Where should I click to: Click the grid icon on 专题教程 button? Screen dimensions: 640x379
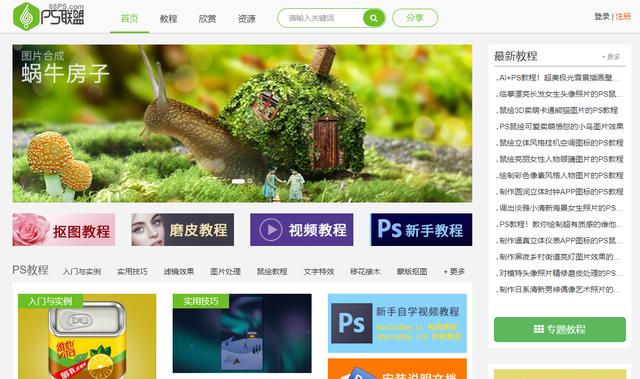[x=539, y=329]
